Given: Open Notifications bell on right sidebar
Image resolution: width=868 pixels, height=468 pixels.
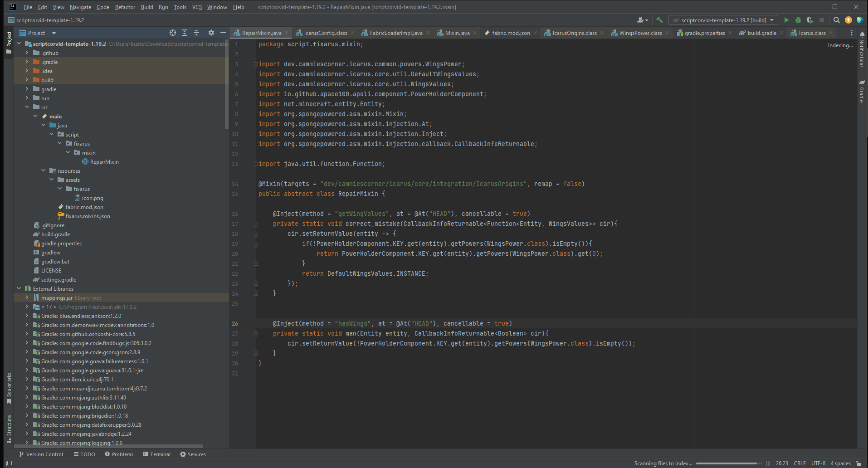Looking at the screenshot, I should point(862,35).
